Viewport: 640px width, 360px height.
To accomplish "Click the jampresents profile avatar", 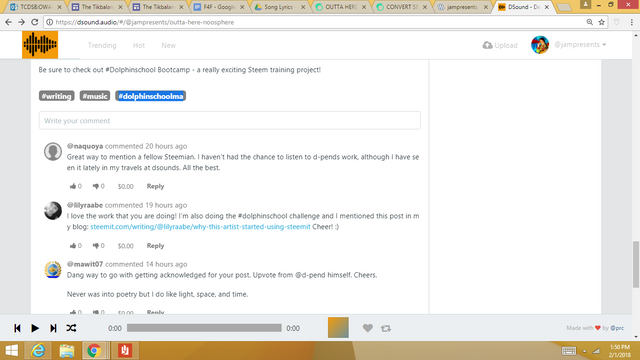I will click(540, 45).
